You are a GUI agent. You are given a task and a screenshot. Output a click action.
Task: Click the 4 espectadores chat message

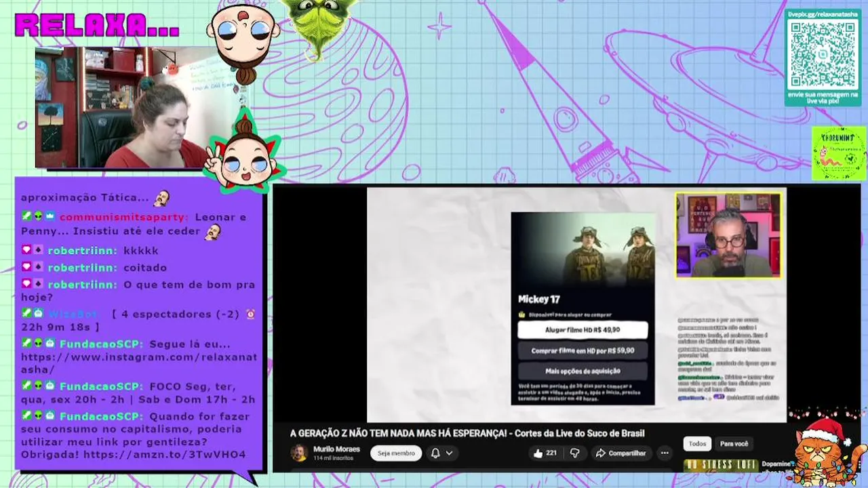(138, 320)
